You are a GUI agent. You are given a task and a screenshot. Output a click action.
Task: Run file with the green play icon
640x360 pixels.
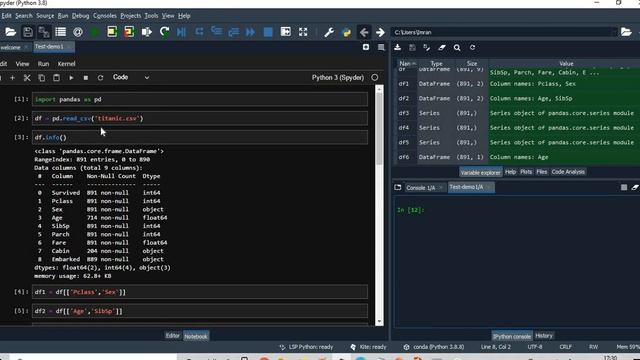click(x=95, y=32)
